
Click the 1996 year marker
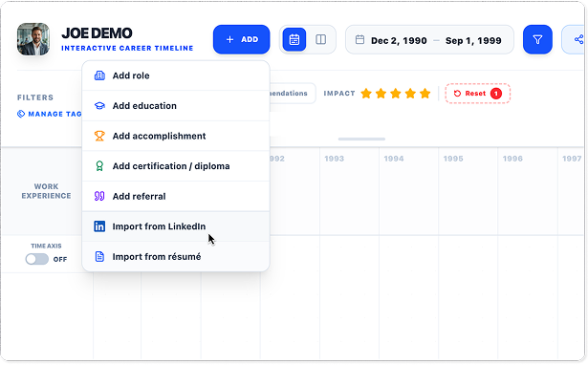pos(512,159)
